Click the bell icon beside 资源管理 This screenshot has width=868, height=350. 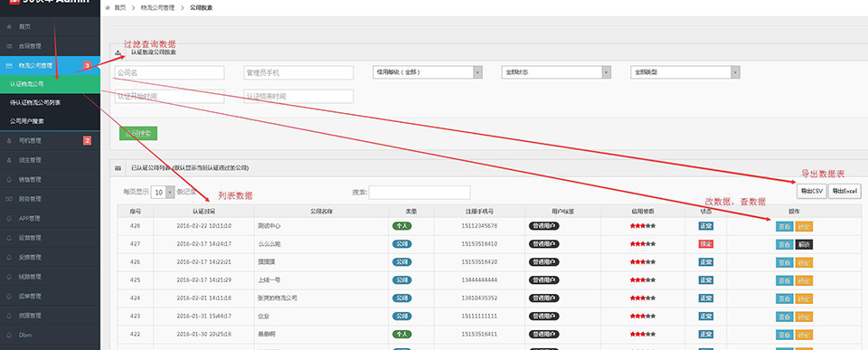pyautogui.click(x=9, y=315)
